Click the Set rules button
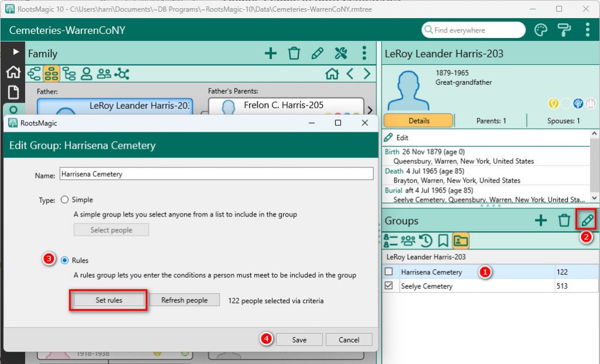The image size is (600, 364). pos(108,300)
